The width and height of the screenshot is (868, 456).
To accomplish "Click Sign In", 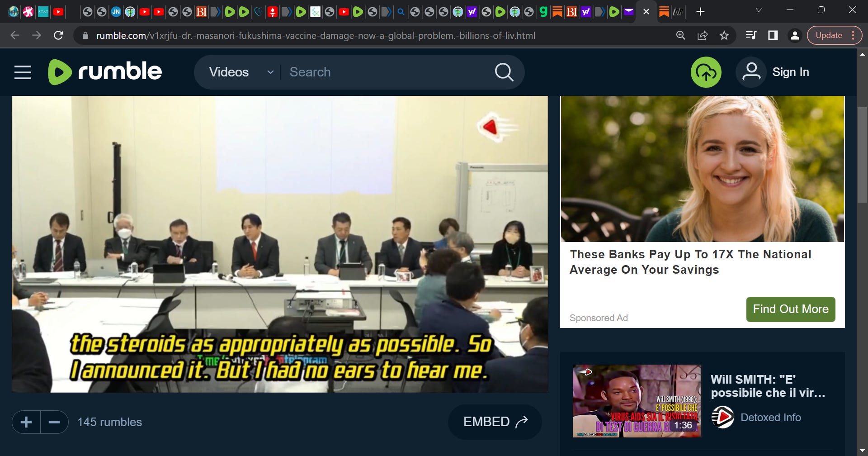I will 790,72.
